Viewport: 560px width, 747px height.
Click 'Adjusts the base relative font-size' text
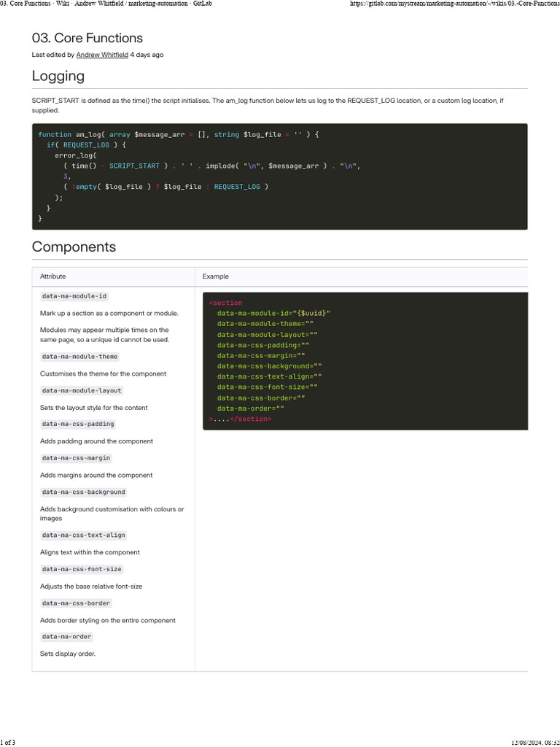tap(91, 587)
